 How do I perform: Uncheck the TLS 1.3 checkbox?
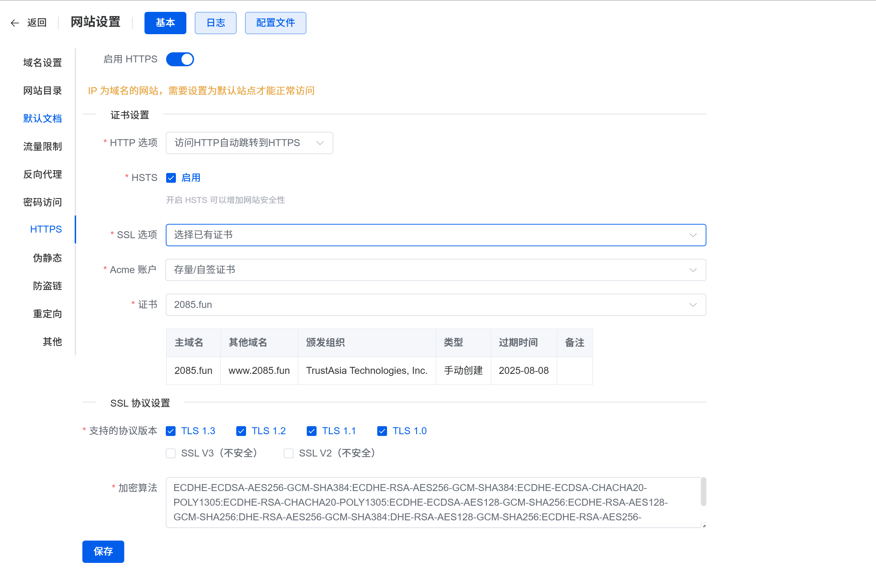(171, 431)
